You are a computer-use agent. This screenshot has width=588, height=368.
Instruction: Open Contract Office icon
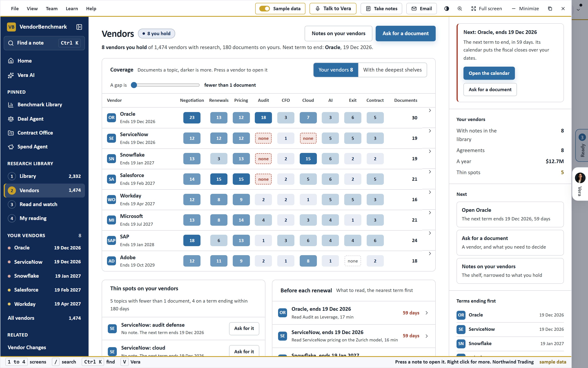[11, 133]
